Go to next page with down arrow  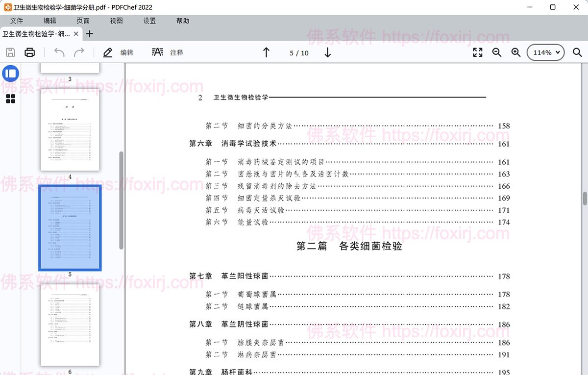click(x=327, y=52)
